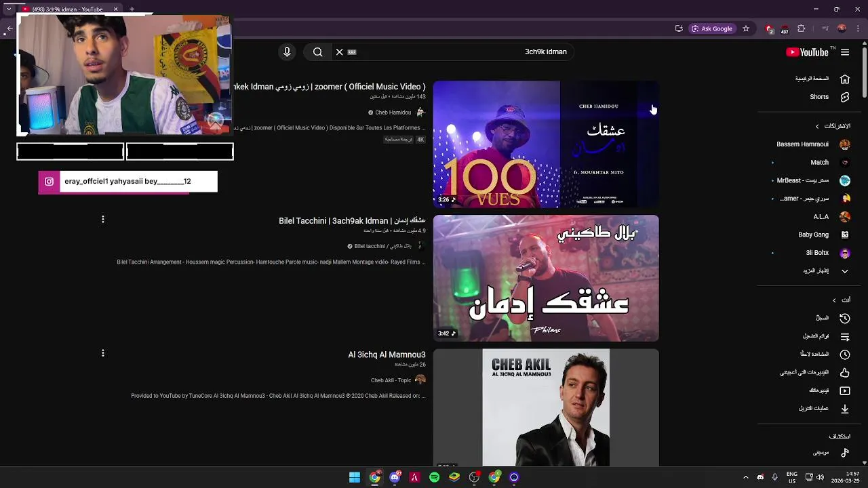
Task: Open the Extensions puzzle icon
Action: pos(801,28)
